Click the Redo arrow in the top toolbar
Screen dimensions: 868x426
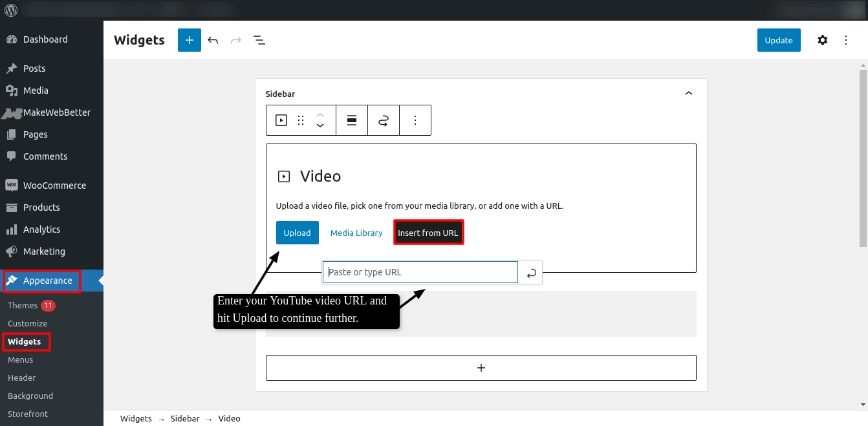(x=236, y=39)
